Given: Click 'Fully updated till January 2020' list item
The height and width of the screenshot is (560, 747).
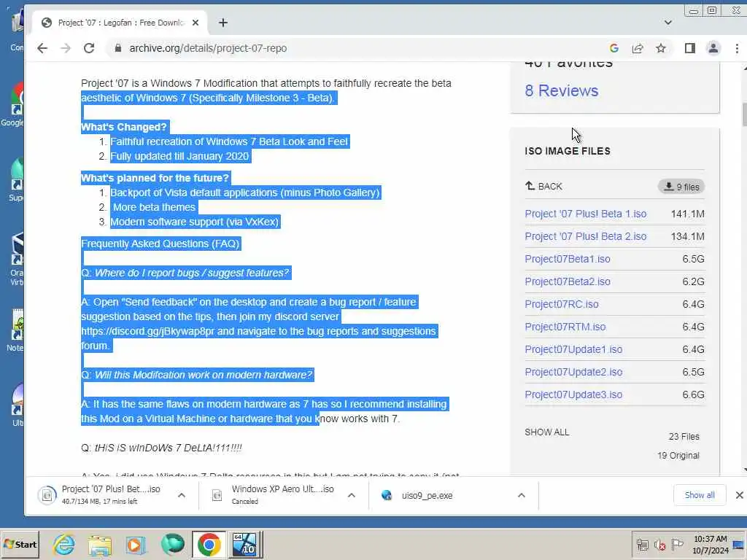Looking at the screenshot, I should [x=179, y=156].
